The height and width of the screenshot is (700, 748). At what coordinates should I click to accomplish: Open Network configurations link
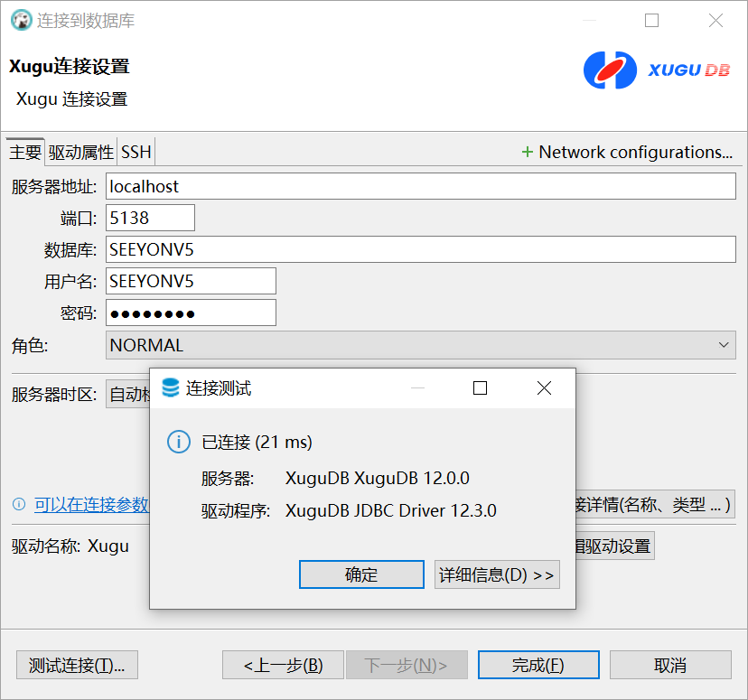(x=635, y=152)
